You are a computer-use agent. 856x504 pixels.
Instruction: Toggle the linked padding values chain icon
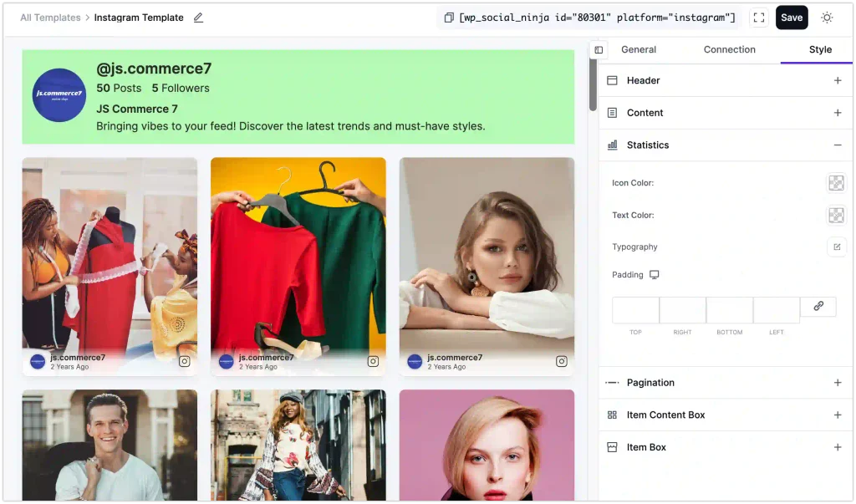coord(818,307)
